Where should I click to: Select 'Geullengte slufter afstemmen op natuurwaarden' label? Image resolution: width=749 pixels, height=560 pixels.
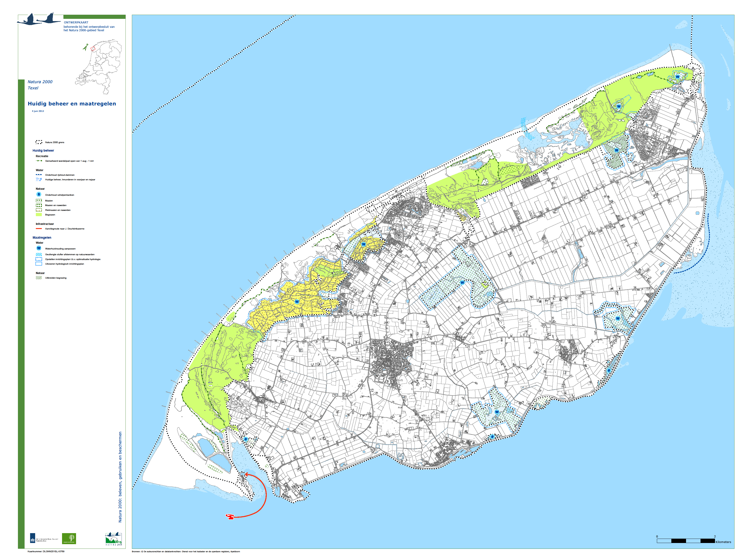coord(70,254)
